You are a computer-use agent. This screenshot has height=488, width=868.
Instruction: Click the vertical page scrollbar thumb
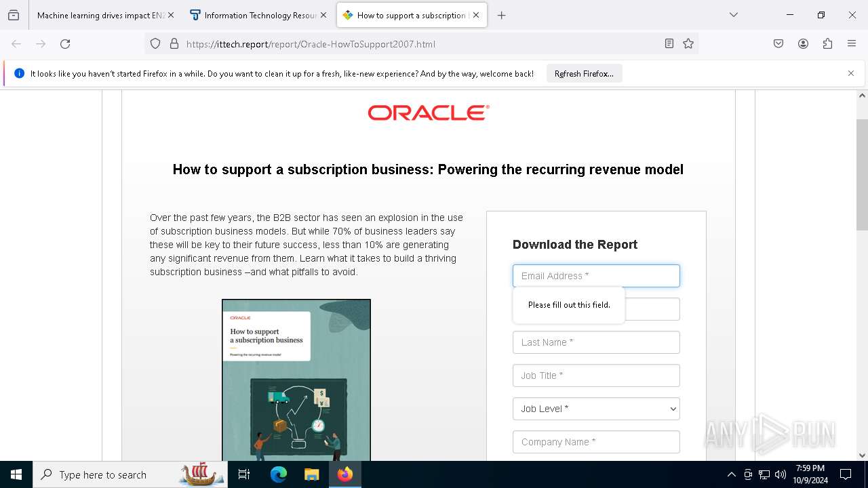(862, 174)
